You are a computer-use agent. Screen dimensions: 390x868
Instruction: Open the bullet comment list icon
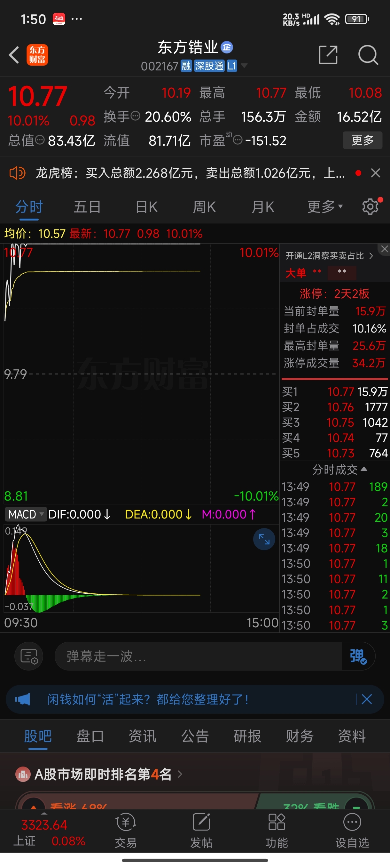point(29,656)
